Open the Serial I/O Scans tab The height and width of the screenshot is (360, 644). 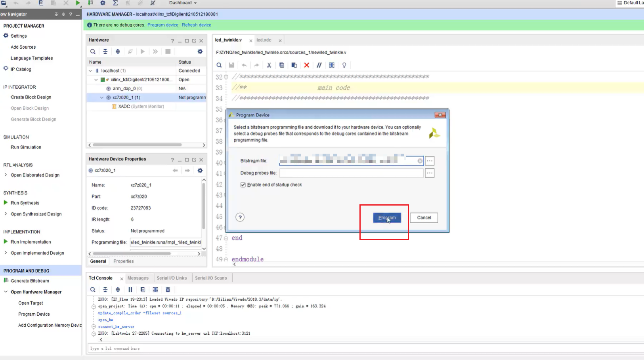(211, 278)
